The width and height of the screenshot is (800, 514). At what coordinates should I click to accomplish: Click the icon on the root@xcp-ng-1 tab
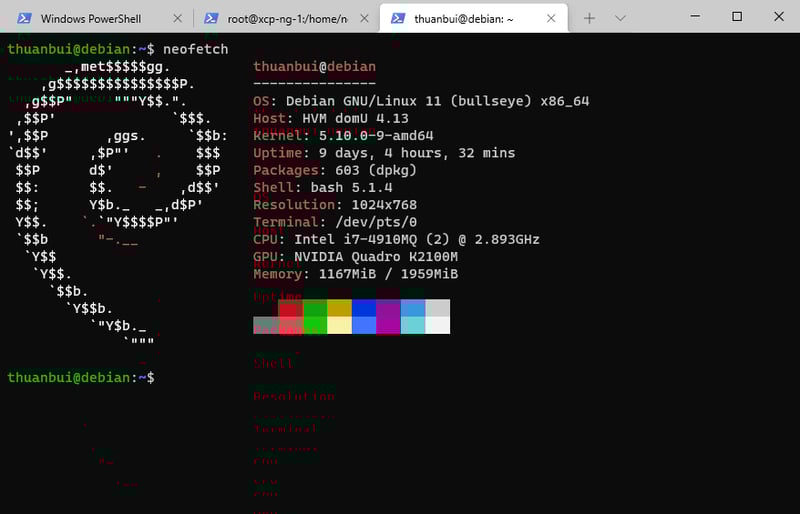[211, 18]
